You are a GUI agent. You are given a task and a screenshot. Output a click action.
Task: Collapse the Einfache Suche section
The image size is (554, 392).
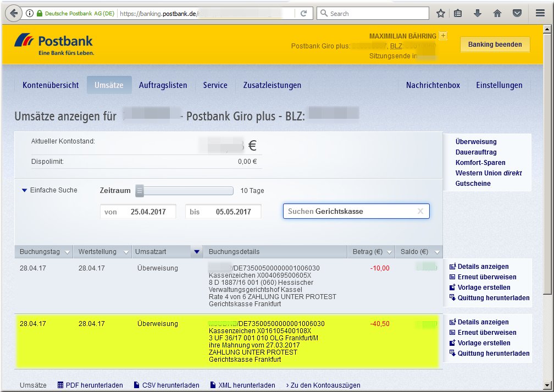pos(24,190)
